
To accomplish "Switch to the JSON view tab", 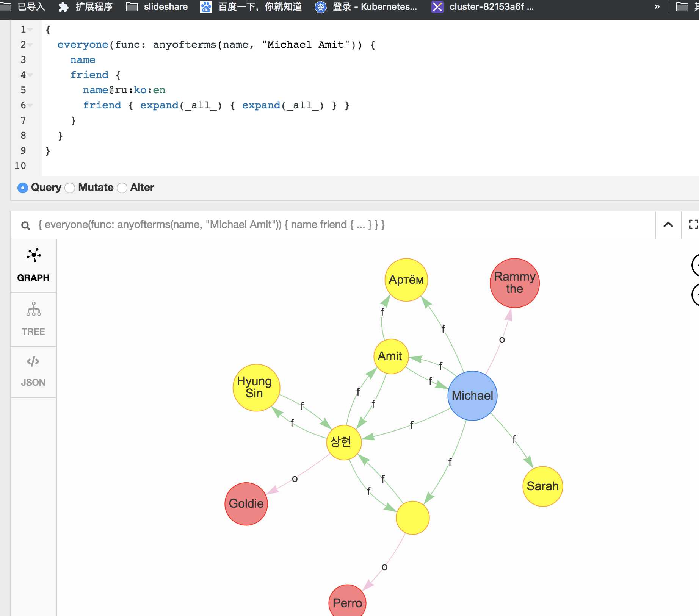I will tap(33, 372).
